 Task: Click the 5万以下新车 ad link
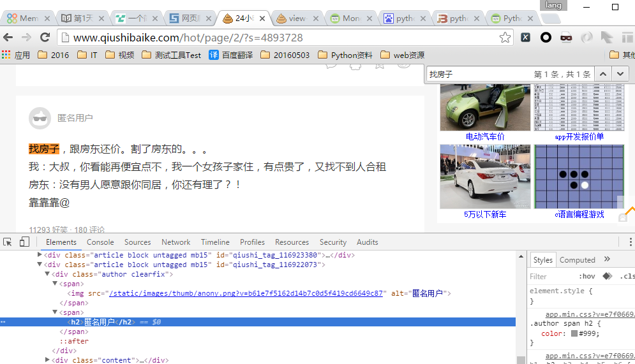coord(485,215)
